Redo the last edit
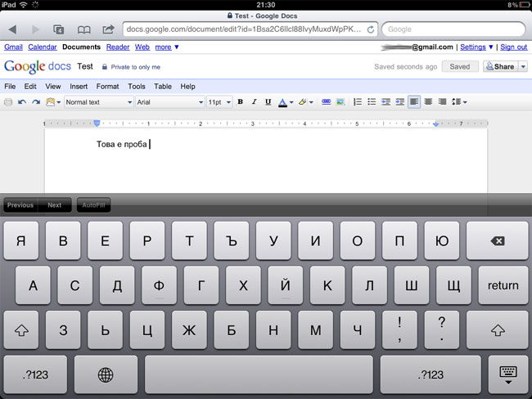Image resolution: width=532 pixels, height=399 pixels. pos(36,101)
